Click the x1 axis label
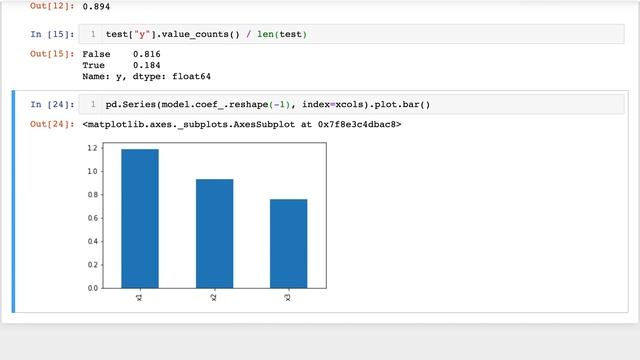Viewport: 640px width, 360px height. 139,297
